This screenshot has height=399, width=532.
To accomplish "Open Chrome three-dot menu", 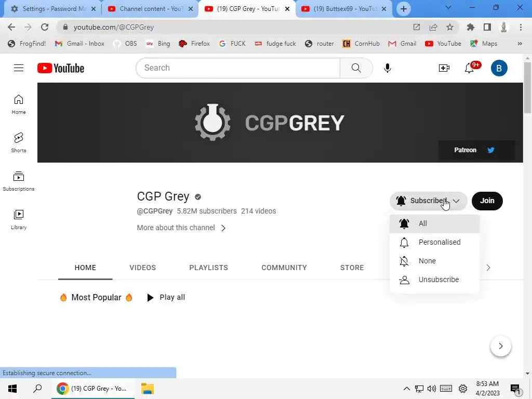I will (521, 27).
